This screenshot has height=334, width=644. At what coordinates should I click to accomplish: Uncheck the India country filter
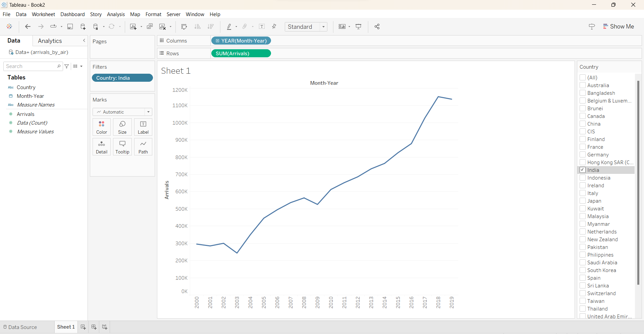coord(583,170)
